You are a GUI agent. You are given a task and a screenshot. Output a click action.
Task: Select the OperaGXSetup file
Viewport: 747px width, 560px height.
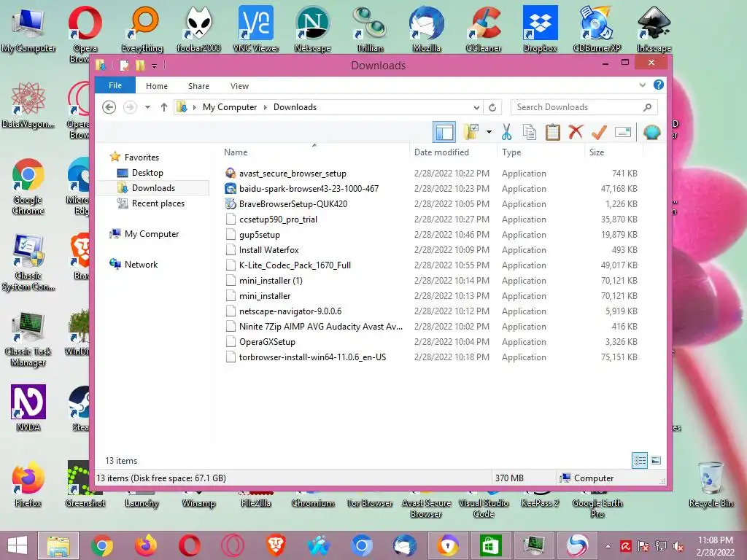tap(267, 342)
